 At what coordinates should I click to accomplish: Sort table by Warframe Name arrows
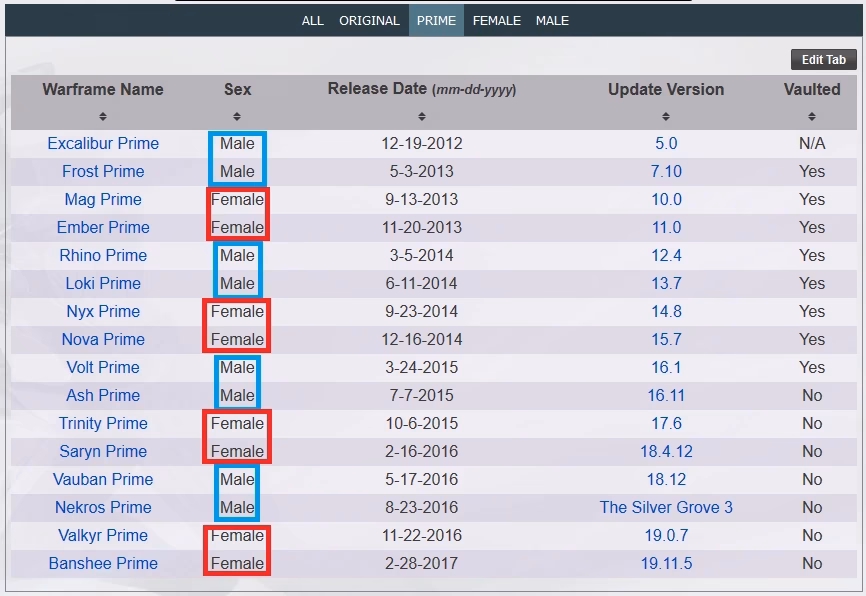[x=103, y=117]
